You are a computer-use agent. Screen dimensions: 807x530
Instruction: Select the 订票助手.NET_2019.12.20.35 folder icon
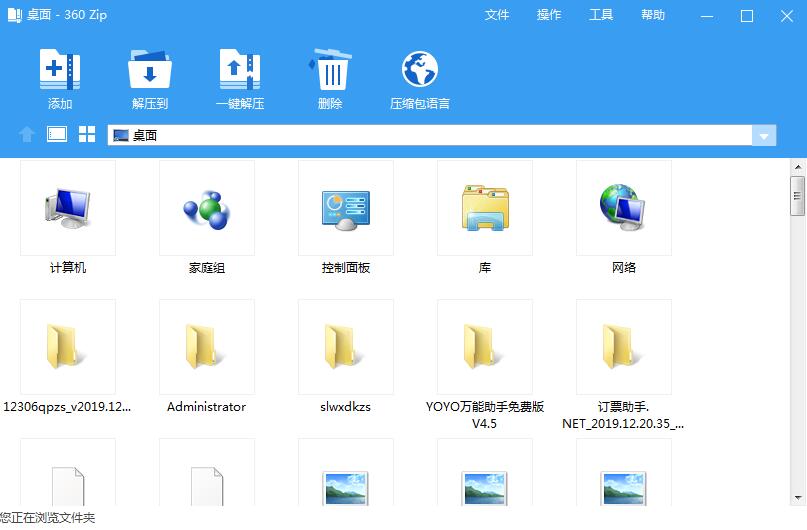(x=624, y=347)
